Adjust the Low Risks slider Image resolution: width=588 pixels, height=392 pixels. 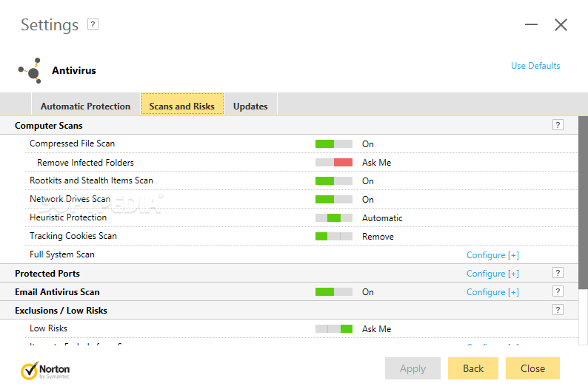click(334, 328)
